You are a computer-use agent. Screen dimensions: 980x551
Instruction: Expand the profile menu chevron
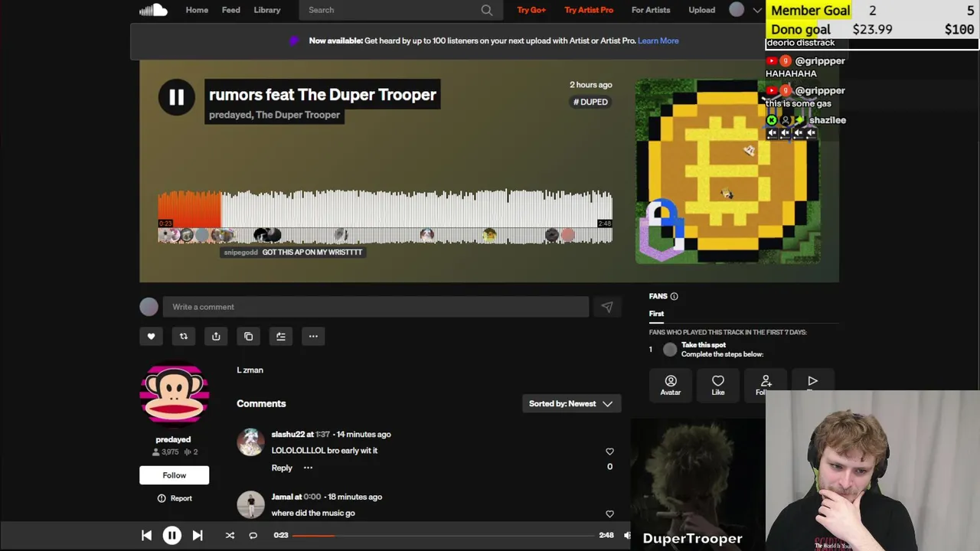[757, 10]
